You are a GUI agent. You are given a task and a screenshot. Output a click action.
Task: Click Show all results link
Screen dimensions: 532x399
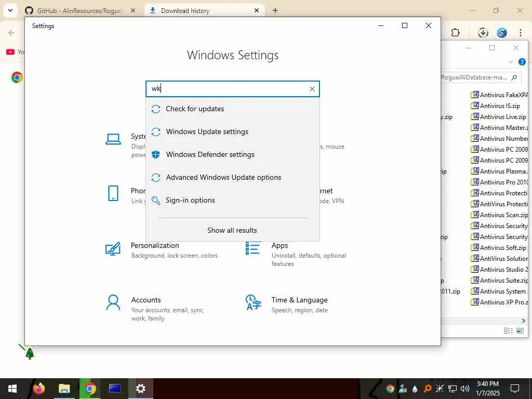(232, 230)
